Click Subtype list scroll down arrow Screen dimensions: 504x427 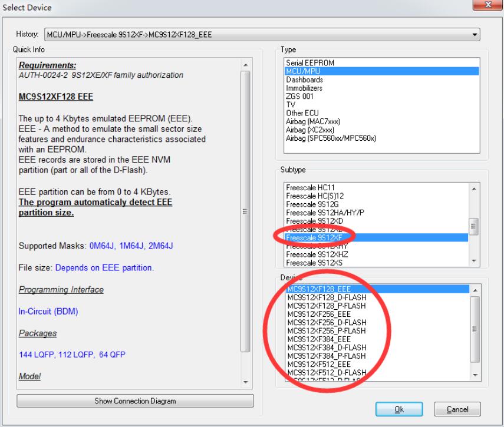[474, 261]
